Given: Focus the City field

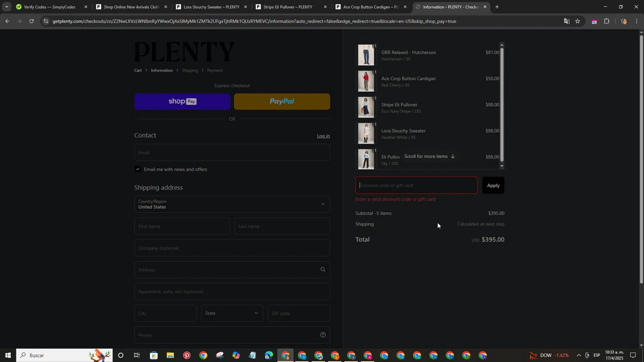Looking at the screenshot, I should [165, 313].
